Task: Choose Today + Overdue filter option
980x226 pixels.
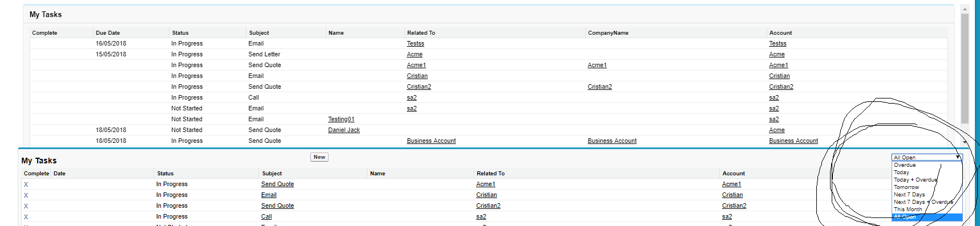Action: (x=915, y=180)
